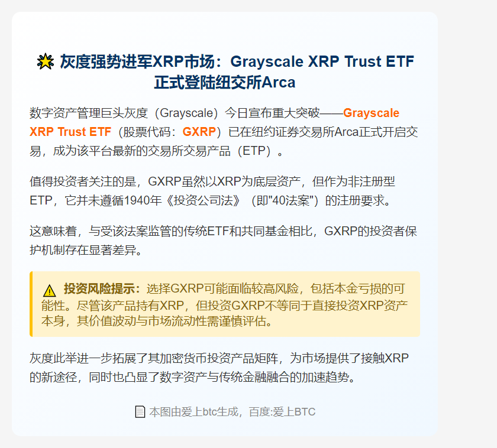Click the document icon next to footer credit
Viewport: 497px width, 448px height.
[139, 411]
